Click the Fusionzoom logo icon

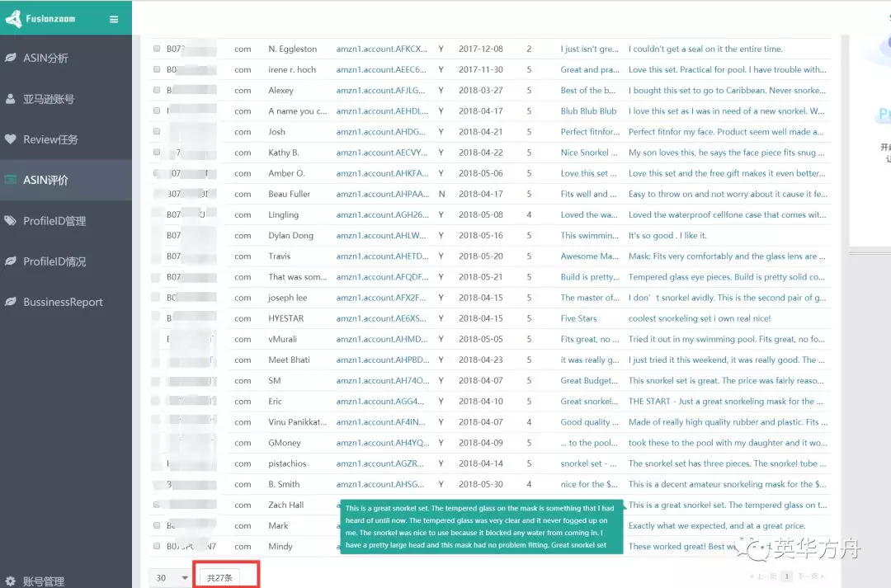(13, 19)
